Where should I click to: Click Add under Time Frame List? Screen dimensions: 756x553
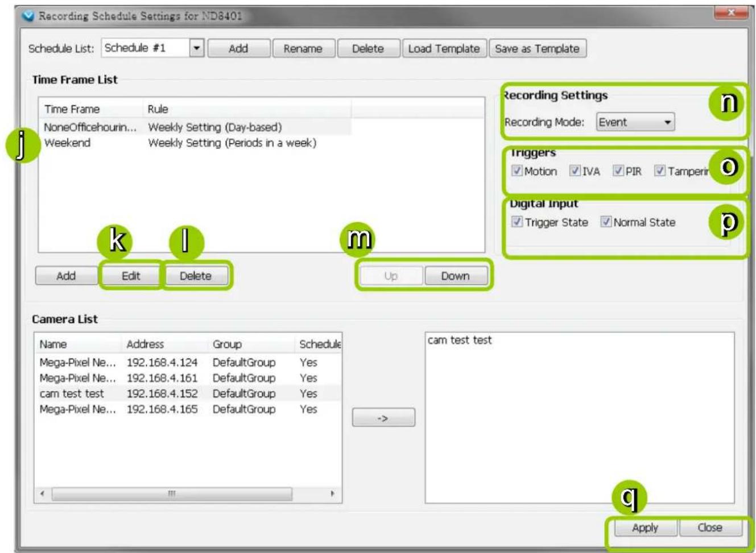pos(66,276)
